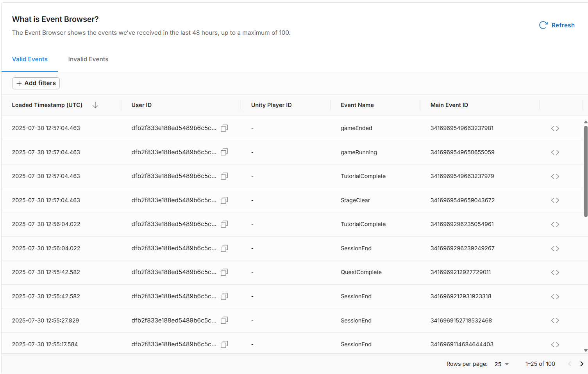Show code details for gameRunning event

[555, 152]
